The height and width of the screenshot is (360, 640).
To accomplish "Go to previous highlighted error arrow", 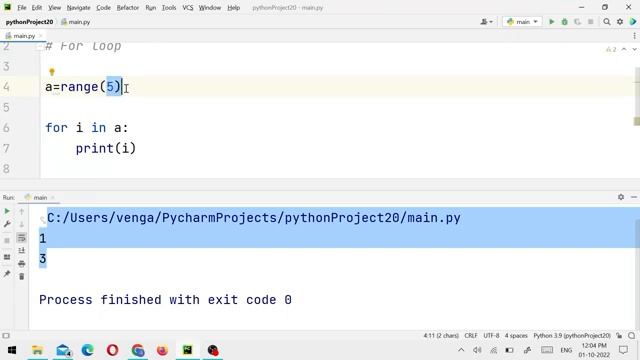I will (x=624, y=49).
